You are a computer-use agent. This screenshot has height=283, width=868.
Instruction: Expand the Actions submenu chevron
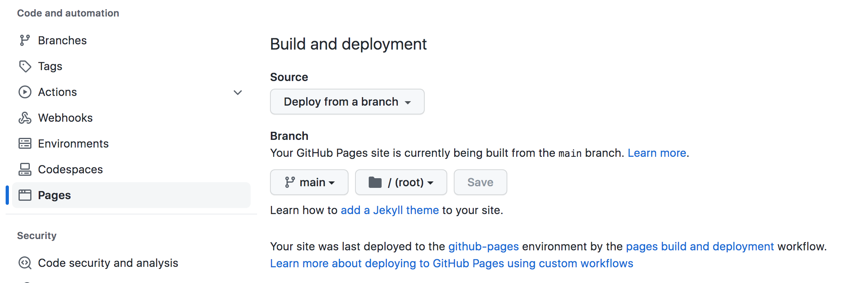point(238,92)
